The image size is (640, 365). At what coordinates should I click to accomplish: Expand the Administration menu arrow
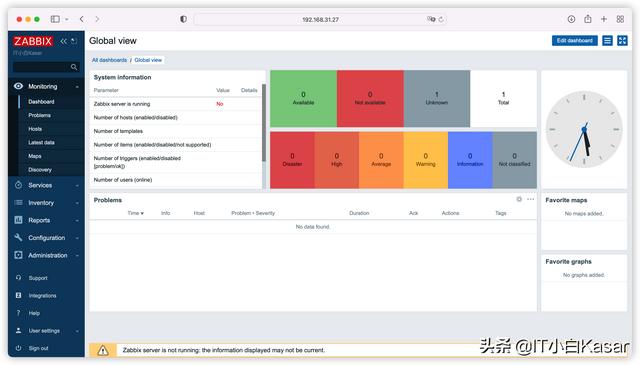(77, 255)
